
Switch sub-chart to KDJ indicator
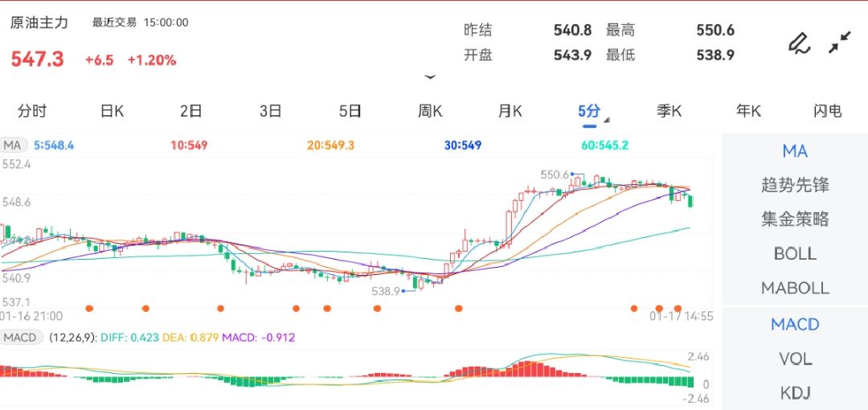[x=795, y=393]
